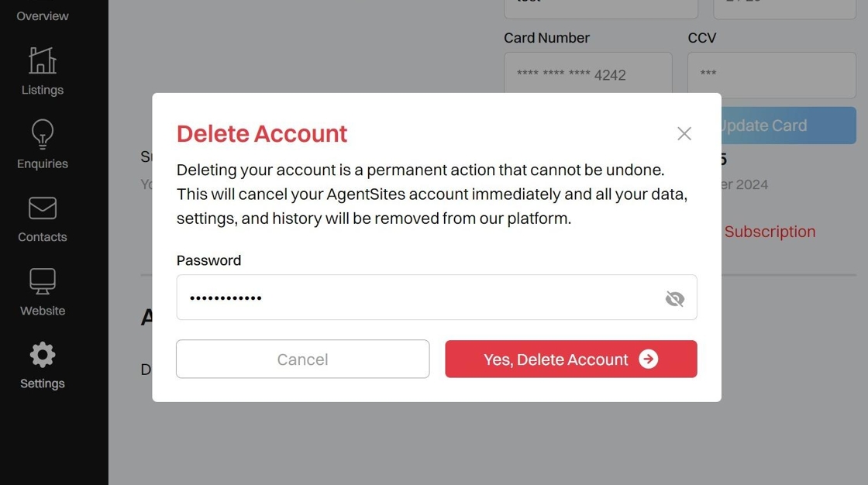The image size is (868, 485).
Task: Open the Listings house icon
Action: pos(43,60)
